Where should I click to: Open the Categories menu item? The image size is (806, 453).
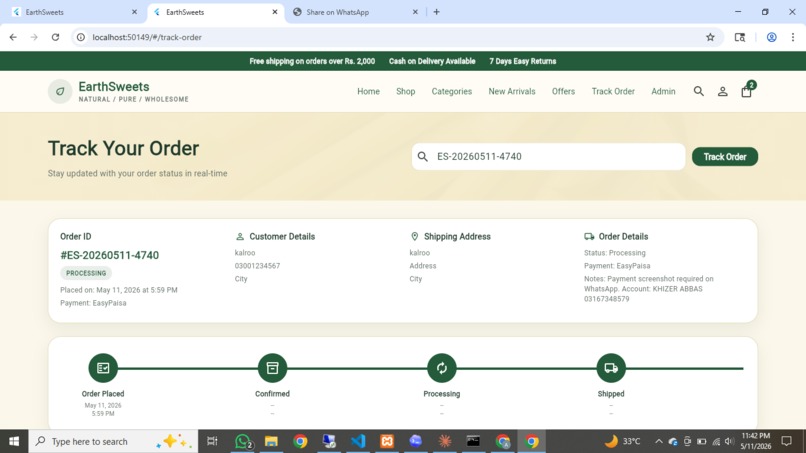pos(452,92)
